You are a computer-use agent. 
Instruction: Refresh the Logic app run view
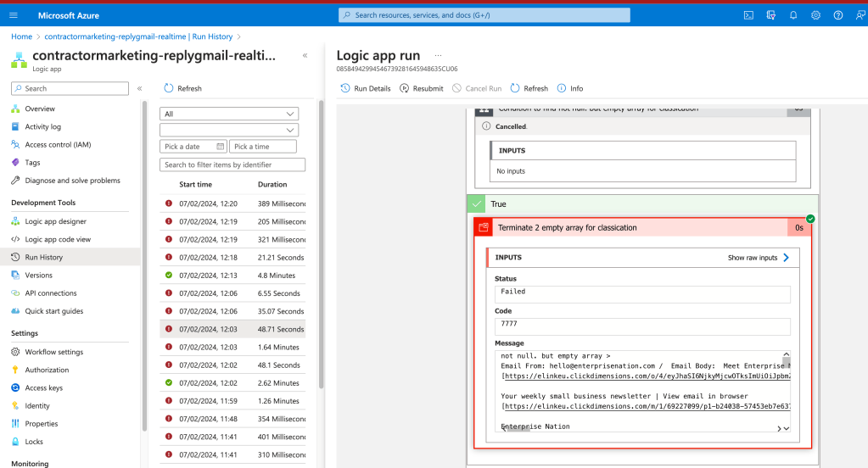point(529,88)
